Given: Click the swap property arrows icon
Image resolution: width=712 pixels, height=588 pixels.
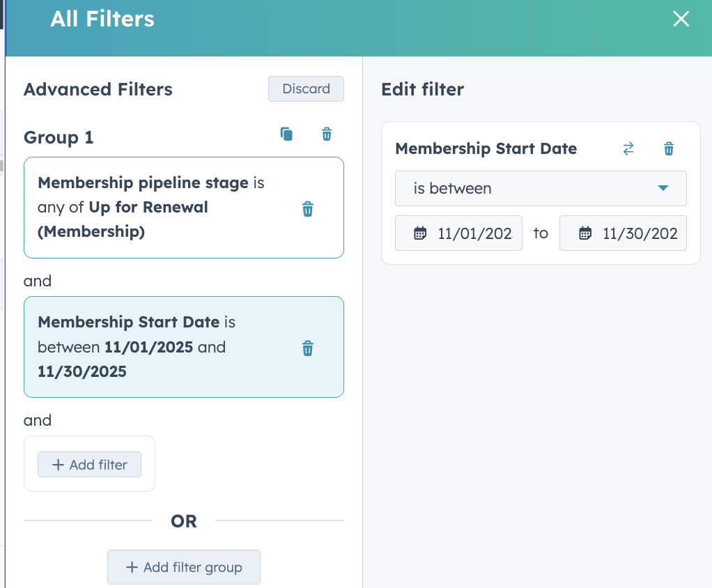Looking at the screenshot, I should pos(628,148).
